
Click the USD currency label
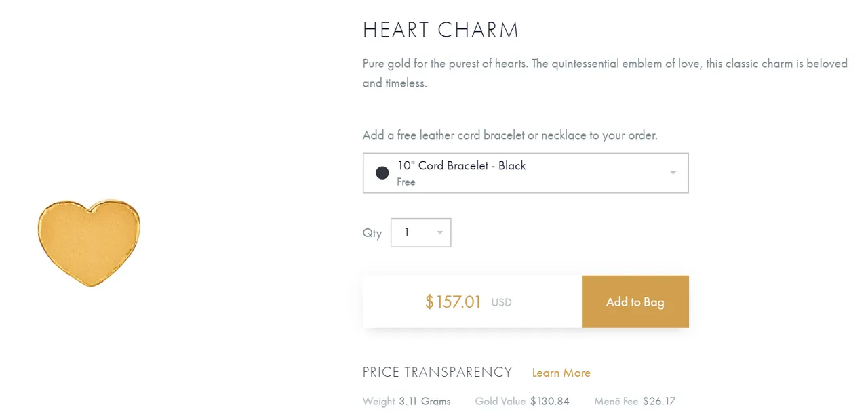click(x=501, y=302)
